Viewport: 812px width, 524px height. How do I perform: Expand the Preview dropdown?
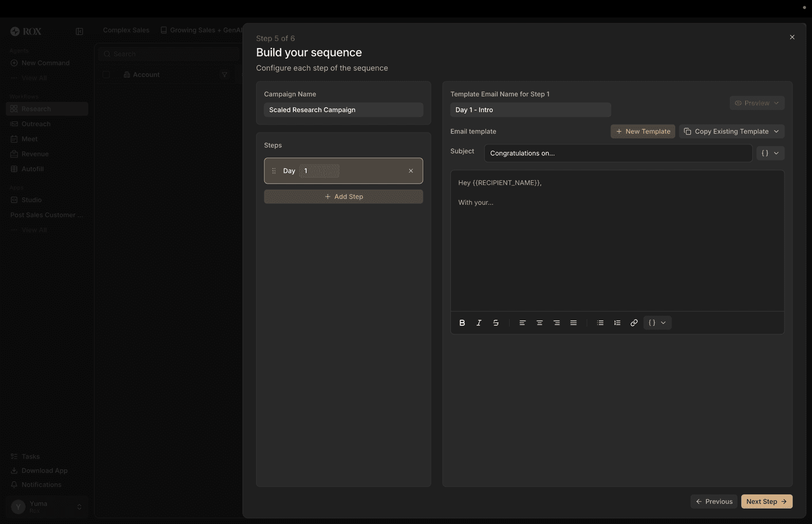coord(756,102)
